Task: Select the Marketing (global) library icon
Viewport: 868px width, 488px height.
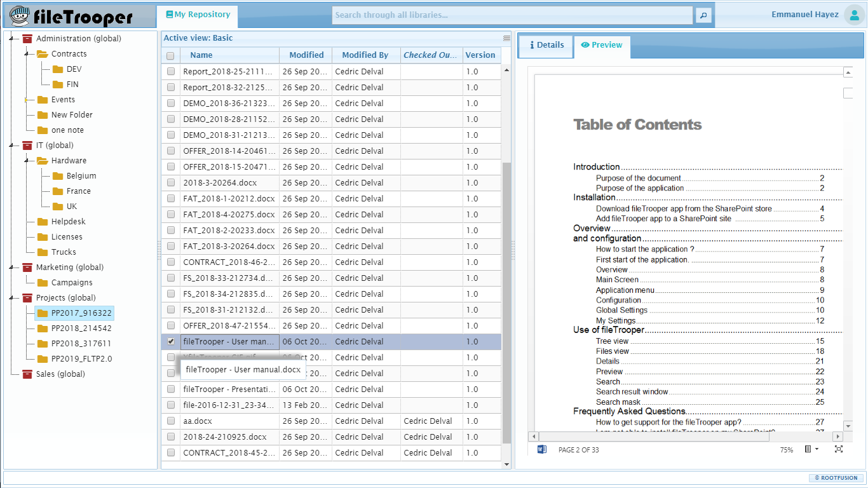Action: pos(27,268)
